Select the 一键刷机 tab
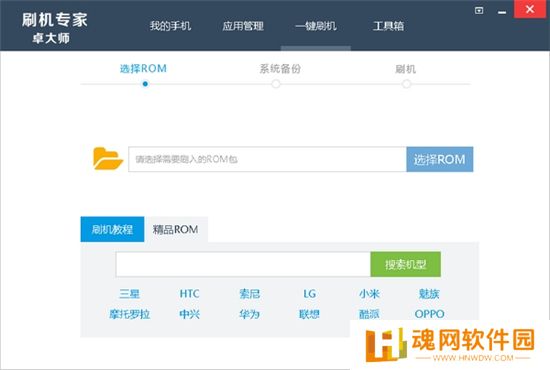 click(x=316, y=26)
